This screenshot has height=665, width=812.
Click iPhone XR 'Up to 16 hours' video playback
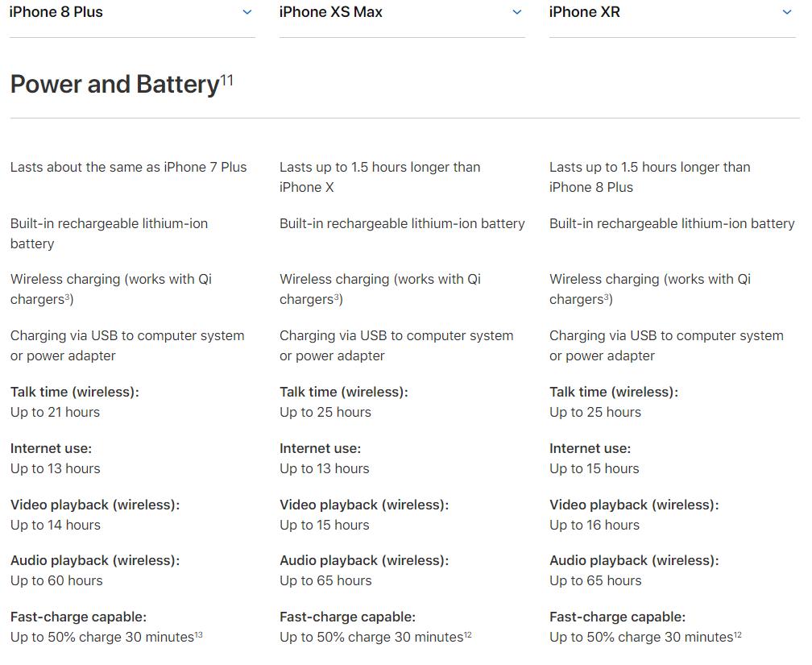tap(594, 525)
